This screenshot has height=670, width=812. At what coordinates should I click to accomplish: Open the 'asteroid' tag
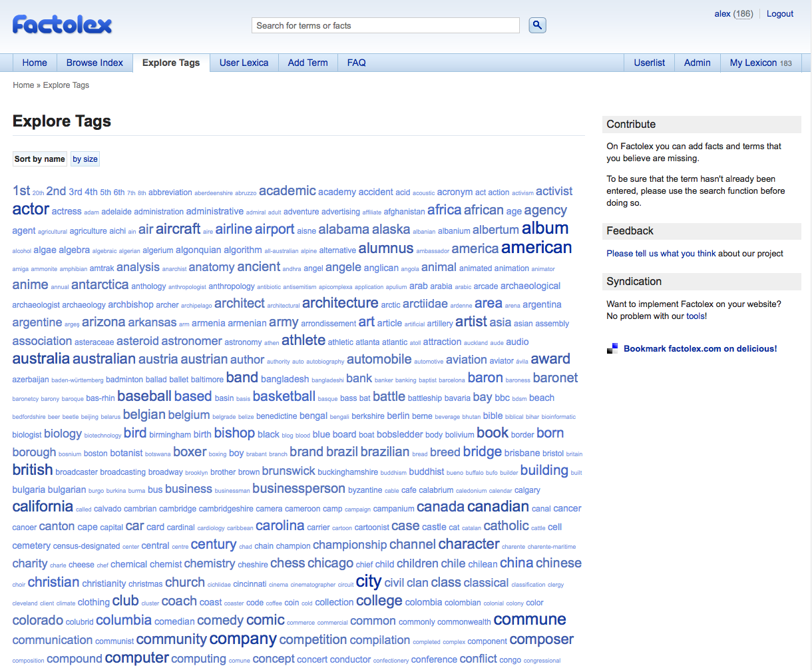tap(138, 341)
